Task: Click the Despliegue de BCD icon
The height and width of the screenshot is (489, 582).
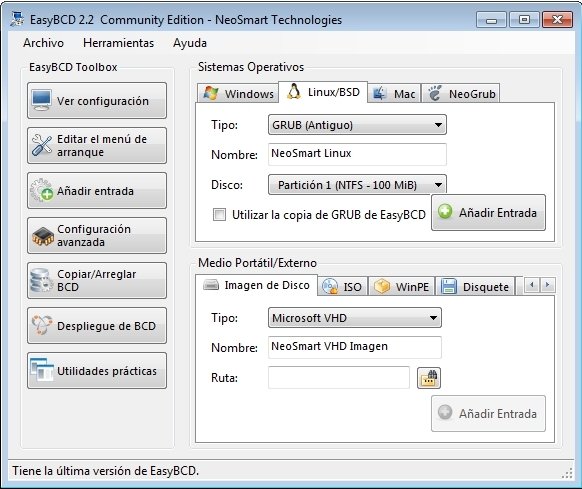Action: tap(42, 325)
